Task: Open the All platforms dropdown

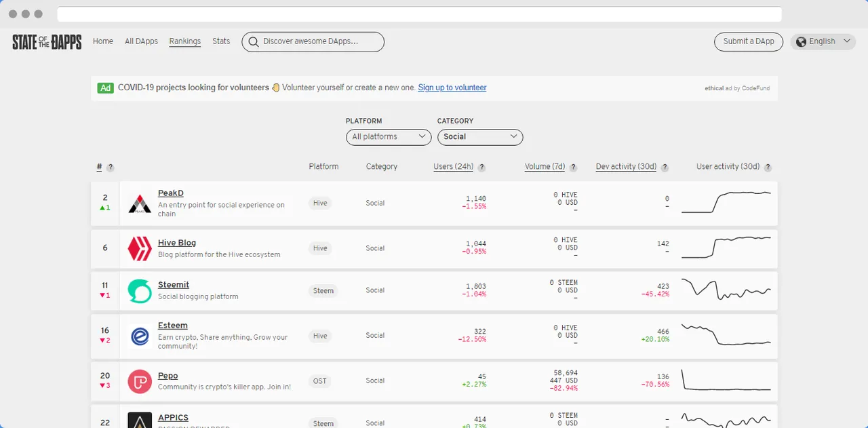Action: tap(389, 137)
